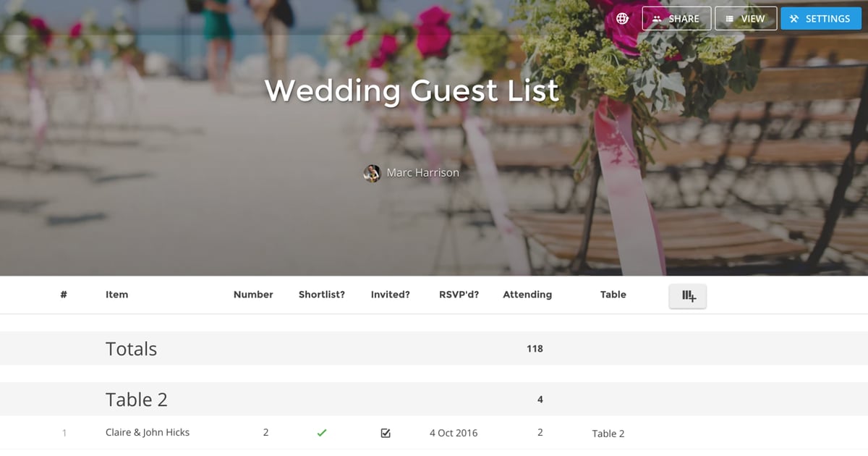This screenshot has height=456, width=868.
Task: Click the green Shortlist checkmark
Action: [x=322, y=433]
